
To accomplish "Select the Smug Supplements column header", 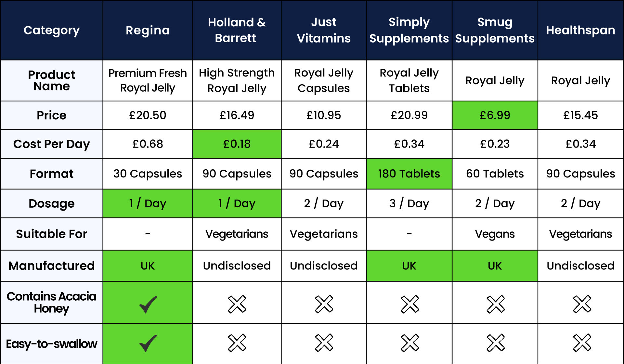I will click(495, 30).
